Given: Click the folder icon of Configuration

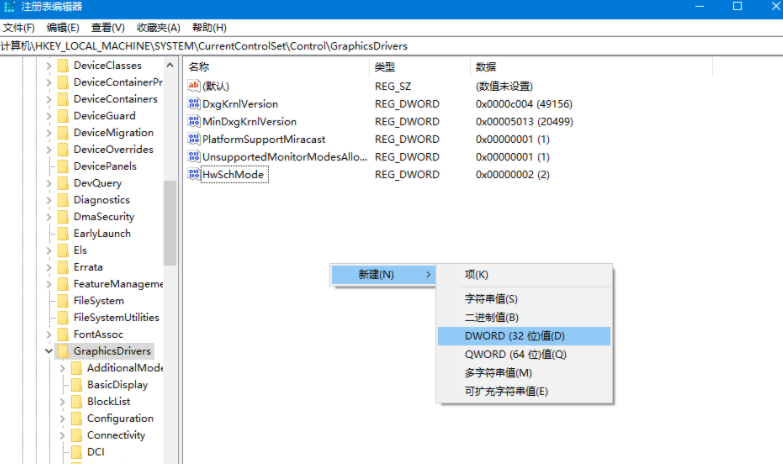Looking at the screenshot, I should (x=76, y=419).
